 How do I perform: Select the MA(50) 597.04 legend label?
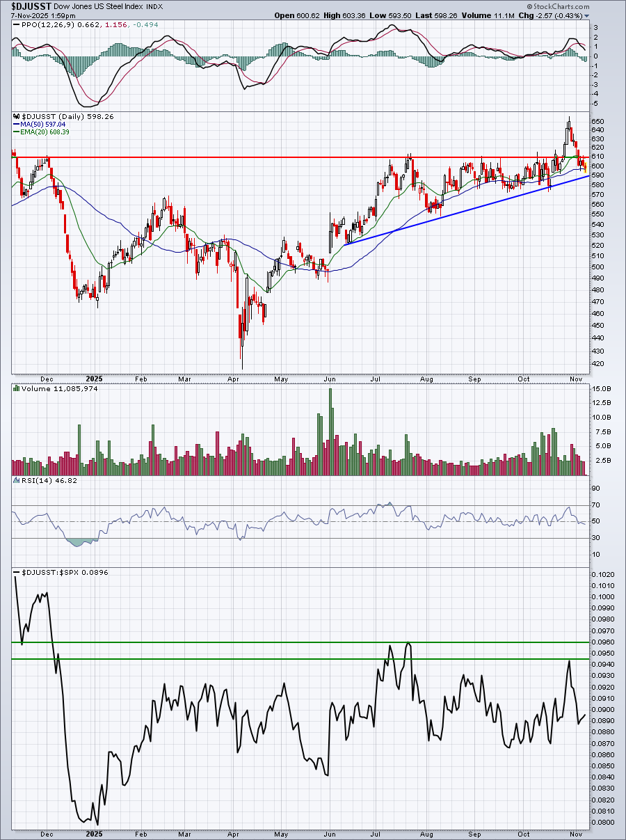[x=43, y=125]
